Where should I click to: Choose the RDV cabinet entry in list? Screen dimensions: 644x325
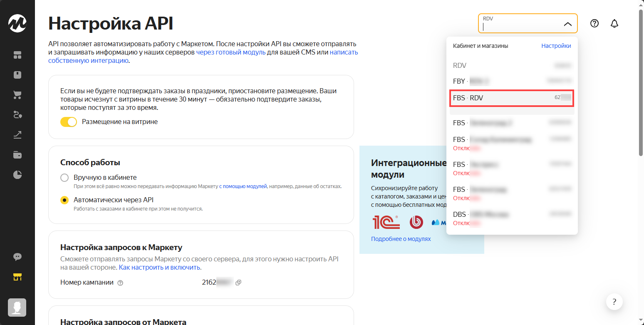tap(512, 65)
